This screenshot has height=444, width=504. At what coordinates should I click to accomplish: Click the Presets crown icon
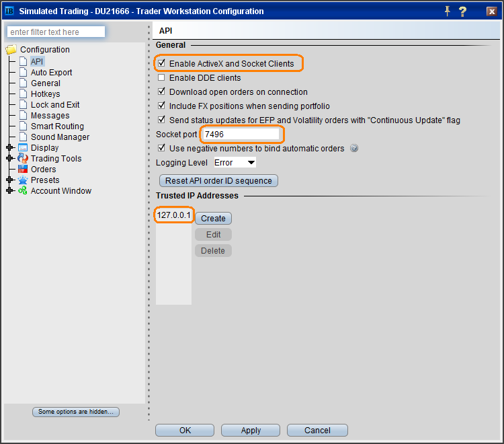23,180
